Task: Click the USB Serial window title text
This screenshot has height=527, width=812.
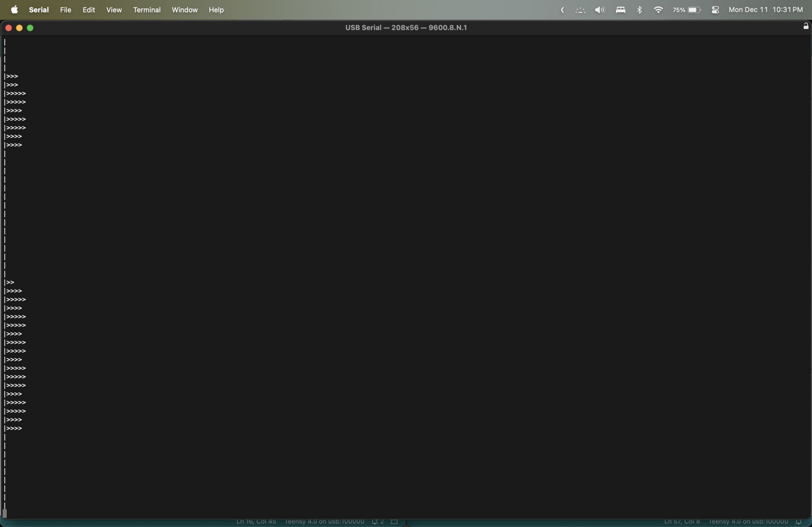Action: click(406, 28)
